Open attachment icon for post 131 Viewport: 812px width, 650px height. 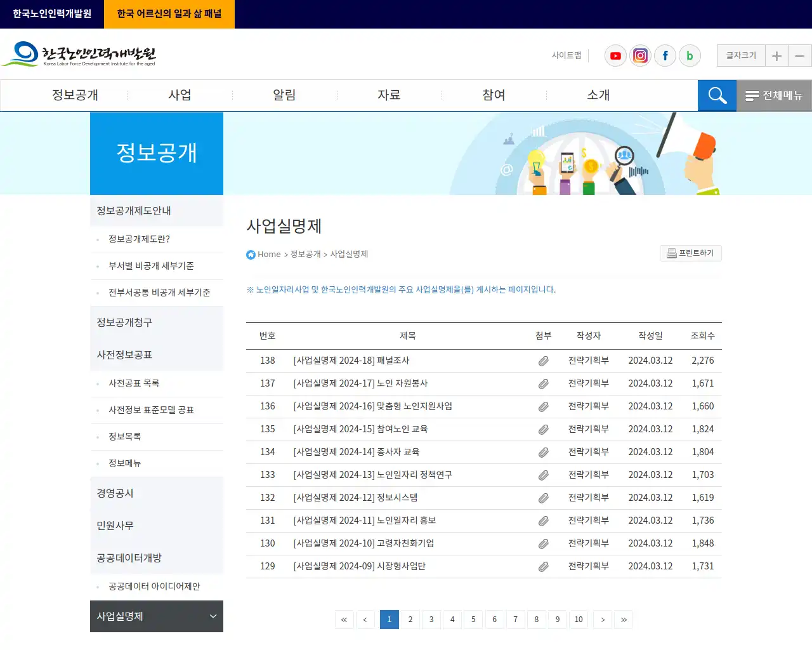(x=544, y=521)
